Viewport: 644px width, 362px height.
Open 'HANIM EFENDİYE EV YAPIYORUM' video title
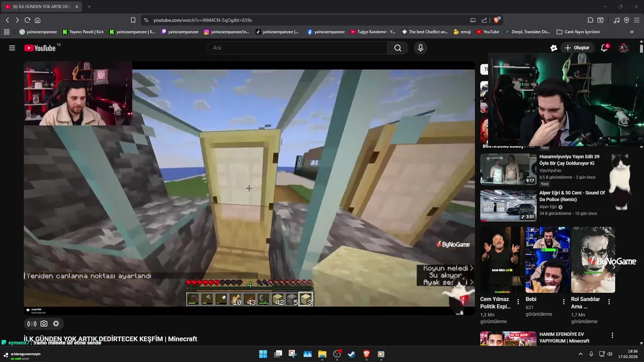click(x=564, y=337)
